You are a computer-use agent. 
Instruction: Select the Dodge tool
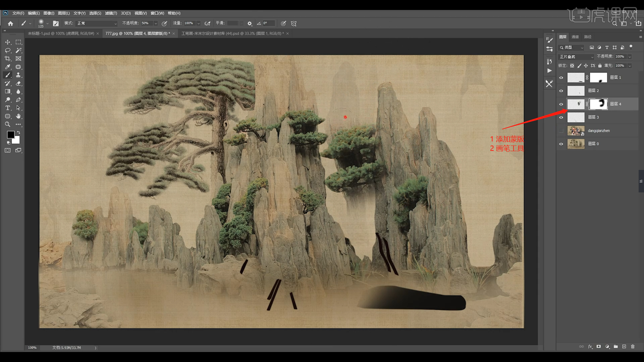coord(8,100)
